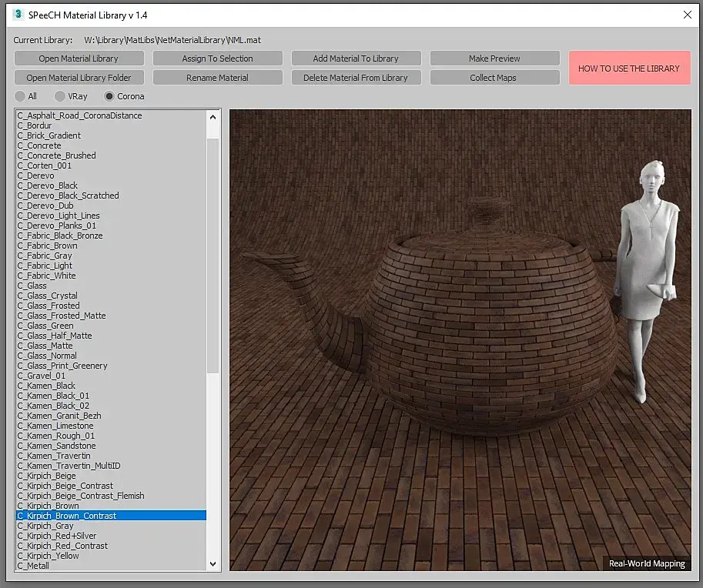Image resolution: width=703 pixels, height=588 pixels.
Task: Open the HOW TO USE THE LIBRARY guide
Action: pos(628,68)
